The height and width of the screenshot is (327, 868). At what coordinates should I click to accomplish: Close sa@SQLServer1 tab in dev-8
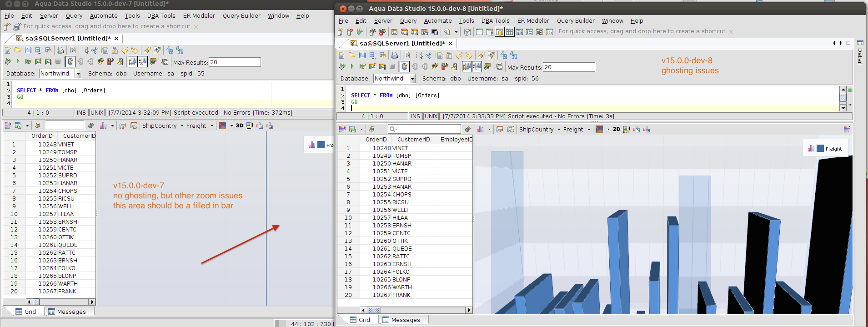tap(451, 43)
